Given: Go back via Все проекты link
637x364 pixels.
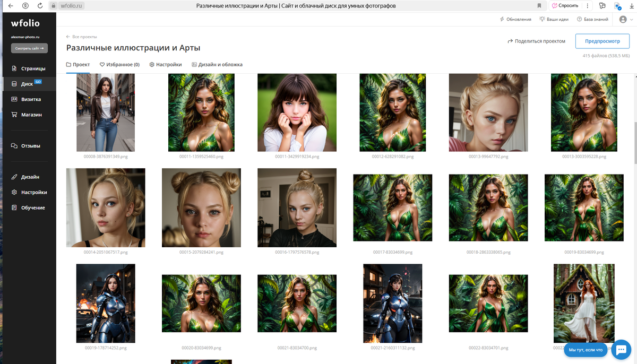Looking at the screenshot, I should 81,37.
